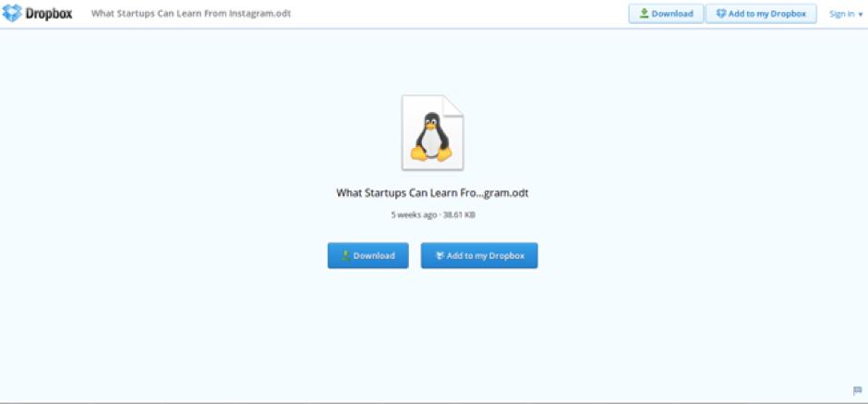Click arrow icon inside blue Download button
This screenshot has height=404, width=868.
click(345, 255)
